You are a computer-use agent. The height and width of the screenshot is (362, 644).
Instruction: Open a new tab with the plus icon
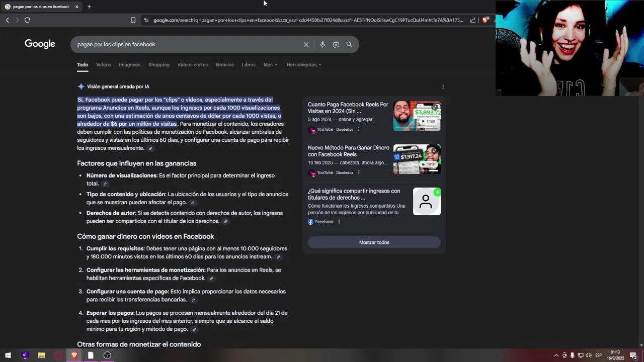point(89,7)
